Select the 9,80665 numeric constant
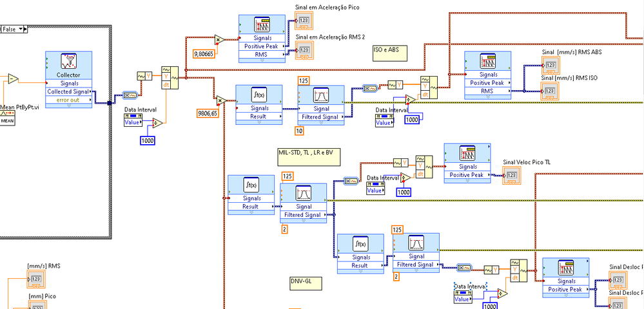The width and height of the screenshot is (644, 309). click(204, 53)
